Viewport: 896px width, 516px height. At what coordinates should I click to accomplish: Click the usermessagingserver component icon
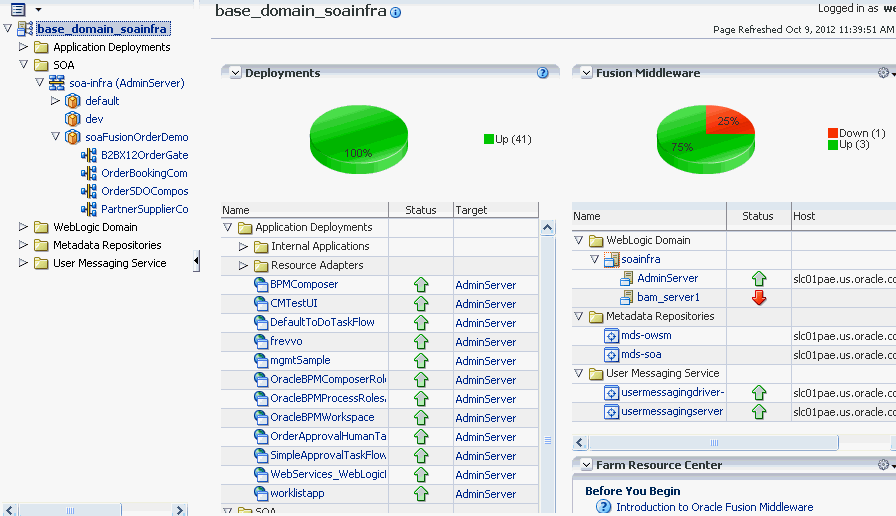click(x=611, y=411)
